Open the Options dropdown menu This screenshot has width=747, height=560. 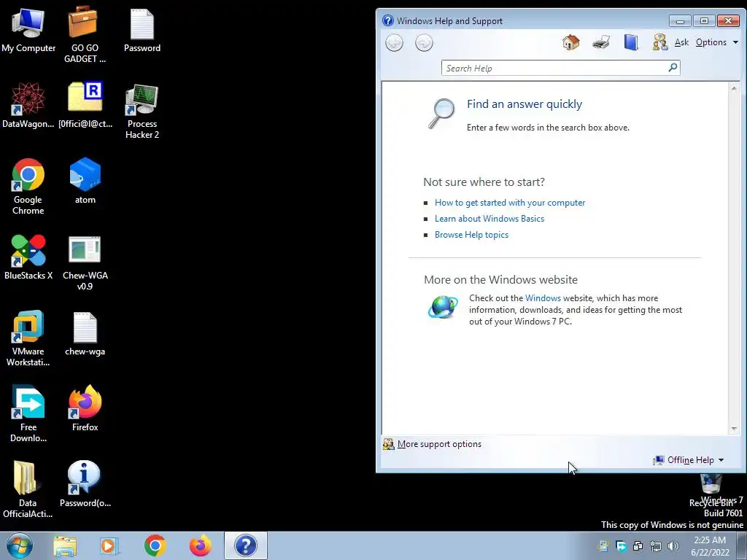tap(716, 42)
